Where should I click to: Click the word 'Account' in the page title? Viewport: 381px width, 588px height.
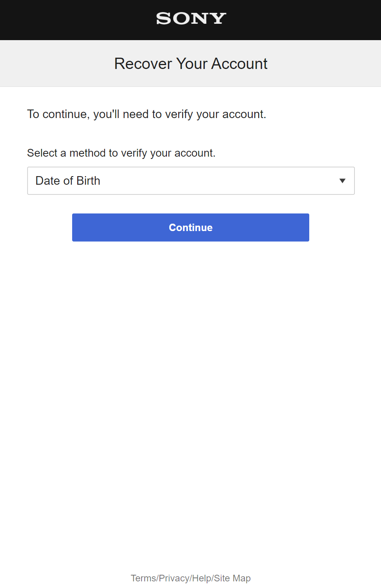pos(239,64)
